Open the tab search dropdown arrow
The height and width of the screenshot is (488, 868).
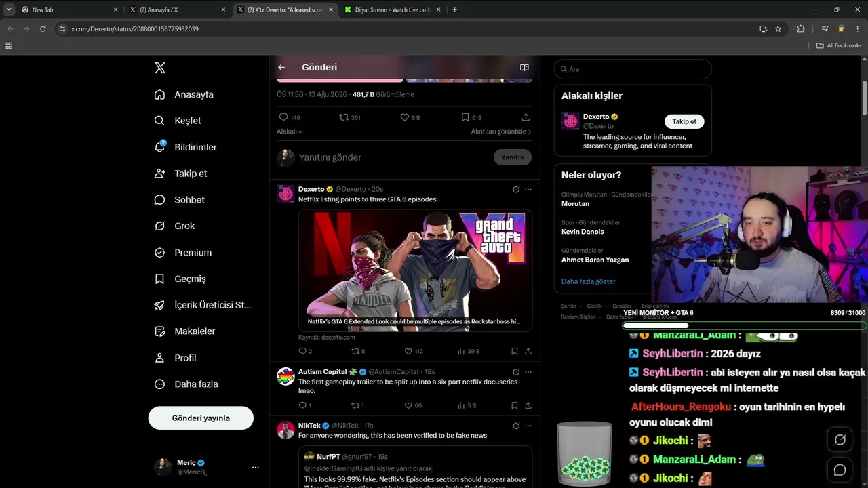point(9,9)
